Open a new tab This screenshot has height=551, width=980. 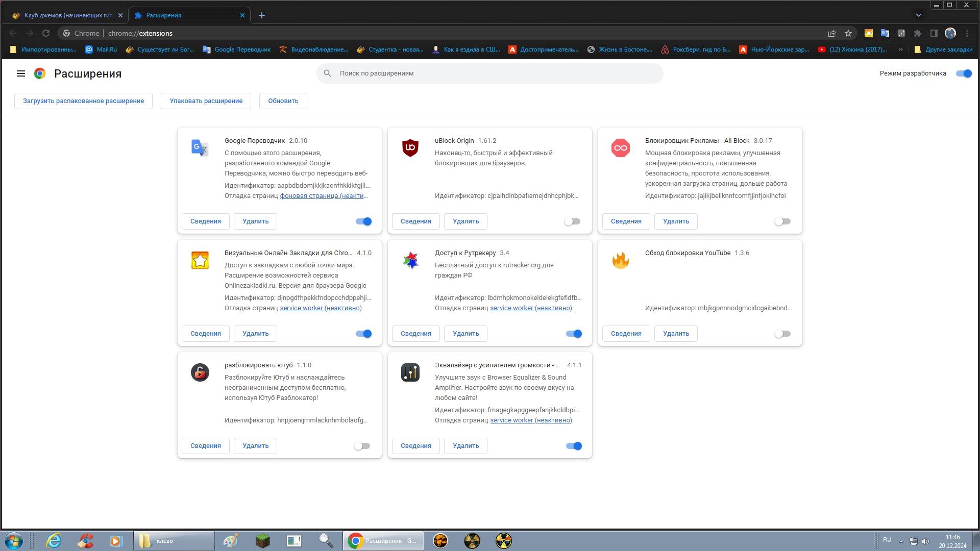click(x=261, y=15)
